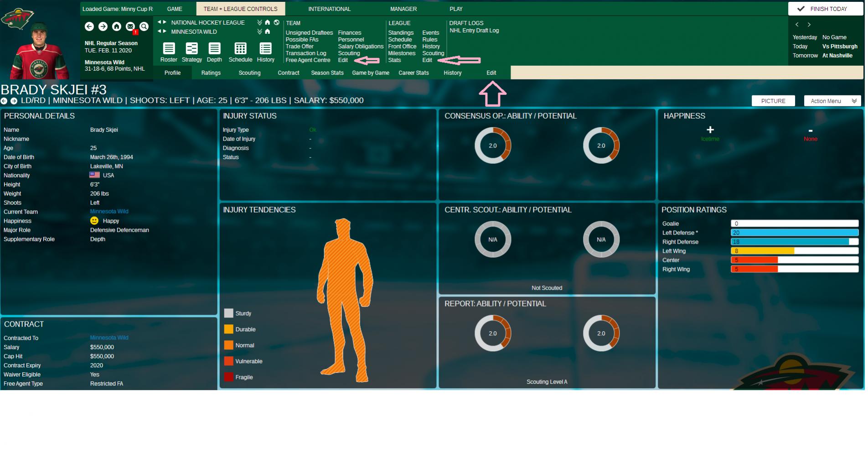This screenshot has height=474, width=868.
Task: Switch to Career Stats tab
Action: point(413,73)
